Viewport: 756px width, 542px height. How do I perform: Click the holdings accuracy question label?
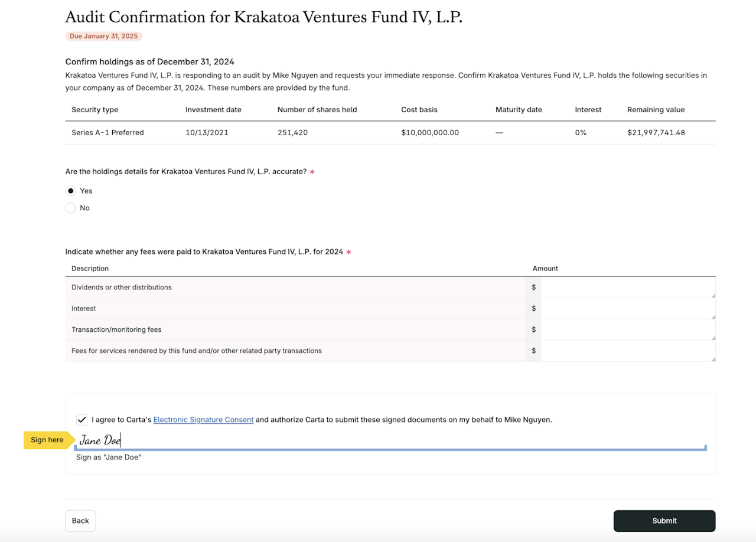pos(187,171)
